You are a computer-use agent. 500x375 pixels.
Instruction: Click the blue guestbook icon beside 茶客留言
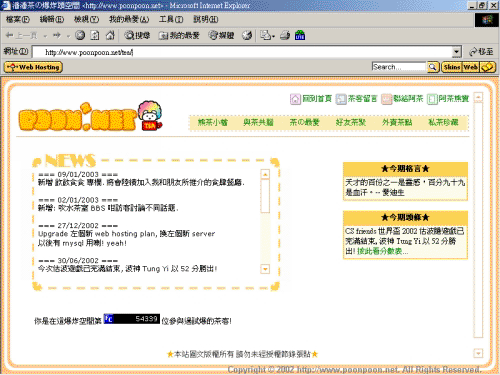click(341, 99)
